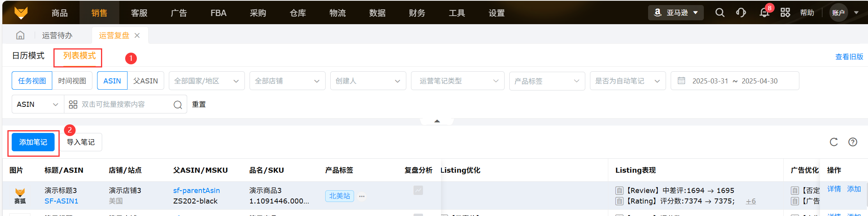Expand the +6 more notes link

pos(751,201)
